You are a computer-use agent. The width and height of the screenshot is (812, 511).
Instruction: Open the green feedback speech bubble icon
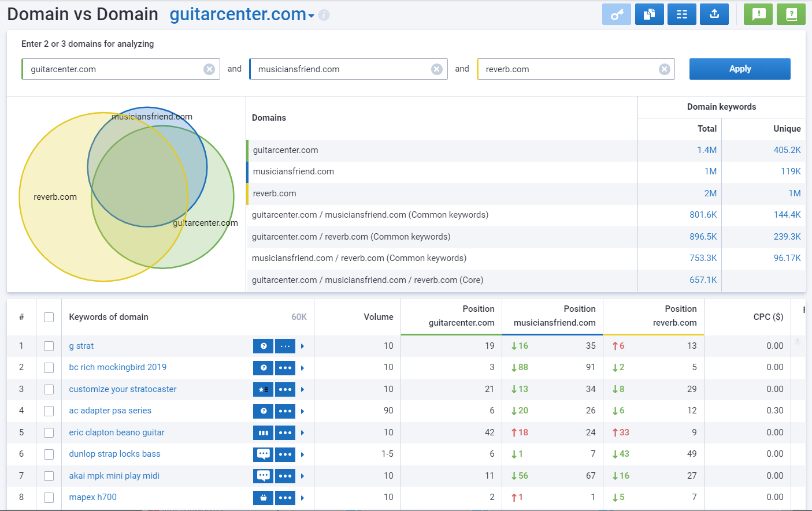click(758, 14)
